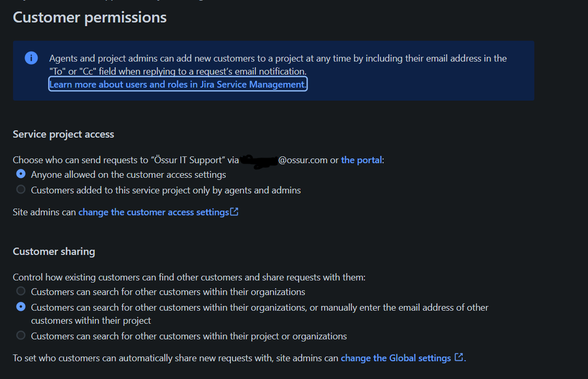Click the info banner text about agents and admins

click(x=278, y=65)
